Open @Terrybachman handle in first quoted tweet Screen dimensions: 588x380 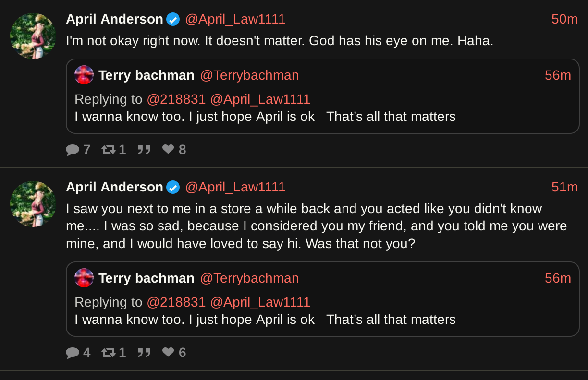[x=249, y=75]
